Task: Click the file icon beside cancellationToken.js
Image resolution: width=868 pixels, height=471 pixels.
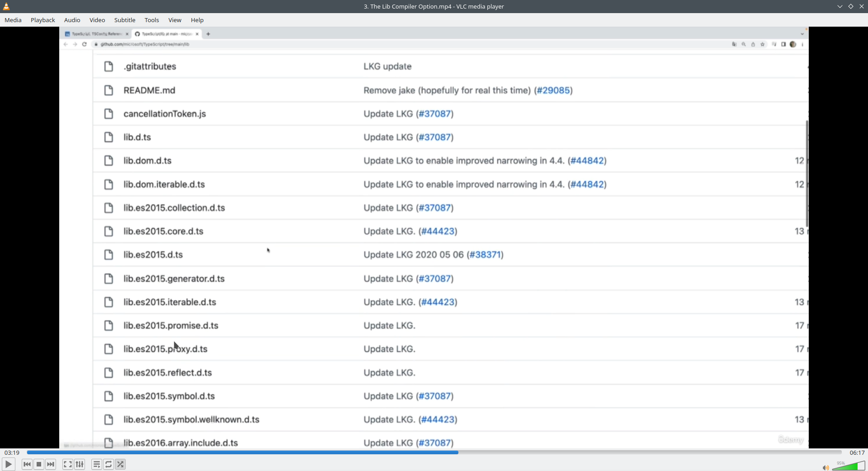Action: 108,114
